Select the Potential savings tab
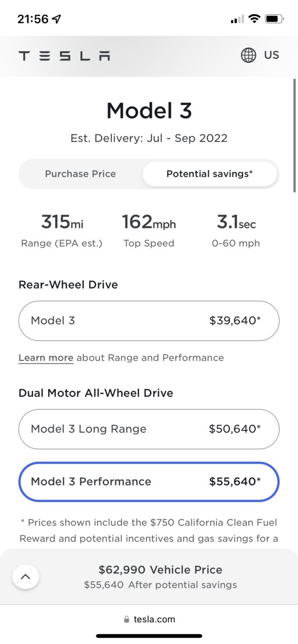Viewport: 298px width, 644px height. coord(210,174)
